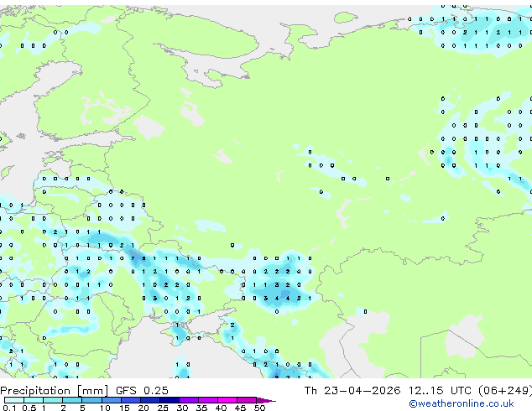The image size is (532, 411).
Task: Click the 'GFS 0.25' model label
Action: 142,391
